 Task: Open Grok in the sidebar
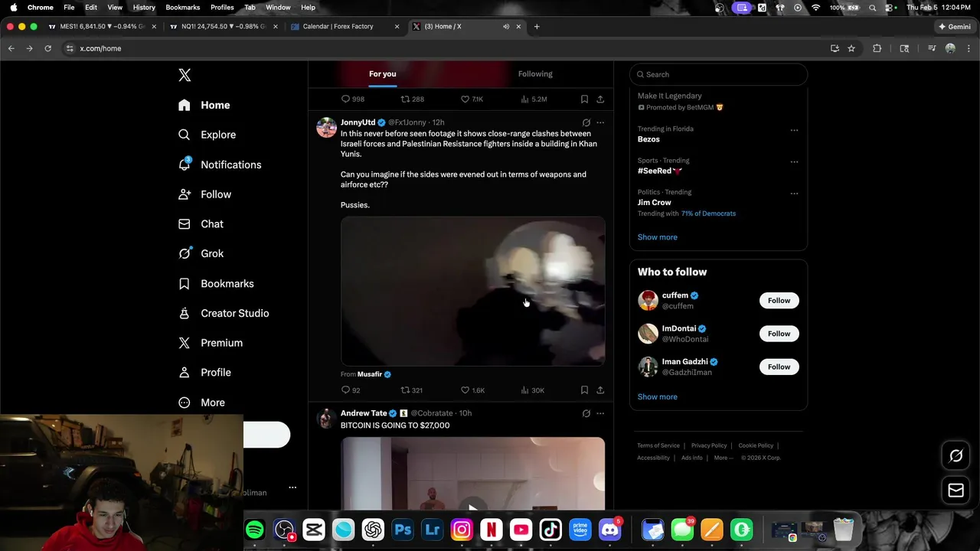(201, 253)
